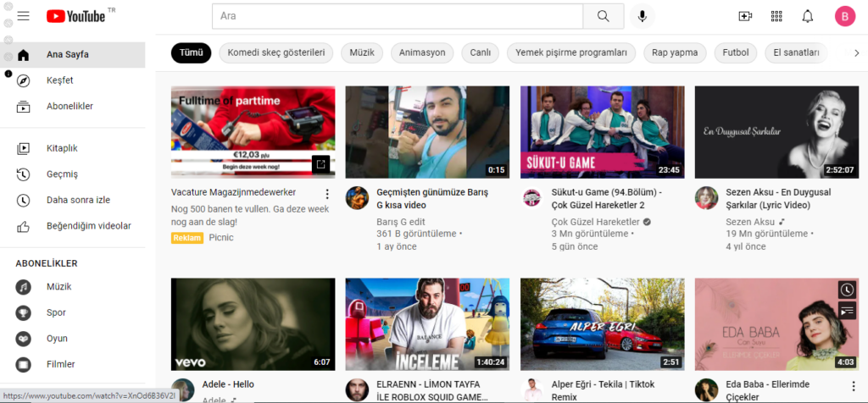Image resolution: width=868 pixels, height=403 pixels.
Task: Select the Animasyon filter chip
Action: 422,53
